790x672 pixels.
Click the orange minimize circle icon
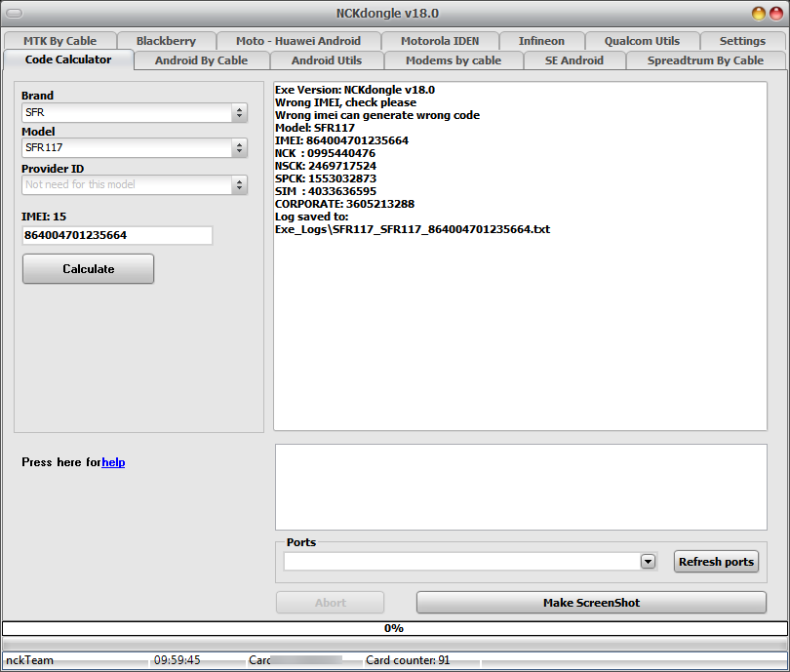coord(758,14)
